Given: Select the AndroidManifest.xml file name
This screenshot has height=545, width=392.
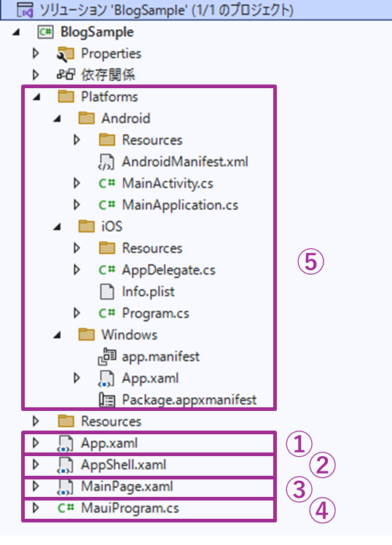Looking at the screenshot, I should click(185, 162).
